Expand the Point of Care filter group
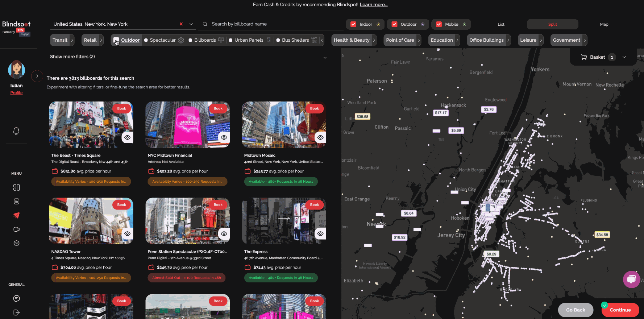The image size is (644, 319). 419,40
